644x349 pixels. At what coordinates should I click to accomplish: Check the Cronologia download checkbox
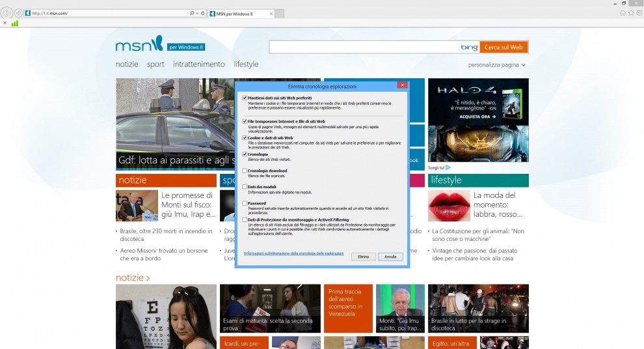[x=245, y=171]
